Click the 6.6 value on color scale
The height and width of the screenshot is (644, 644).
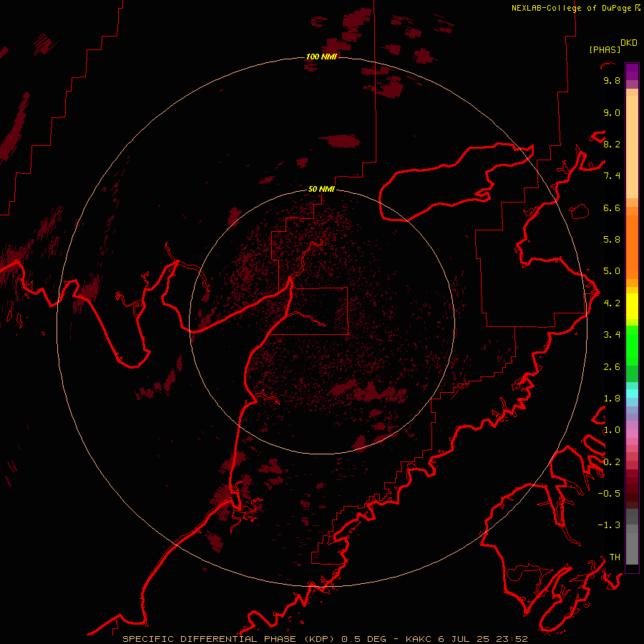[x=612, y=208]
